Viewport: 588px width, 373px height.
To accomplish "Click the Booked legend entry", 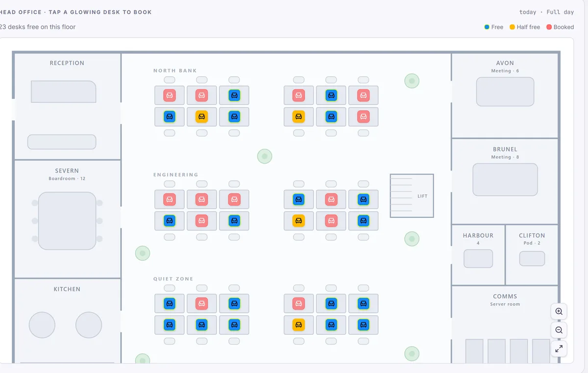I will 560,27.
